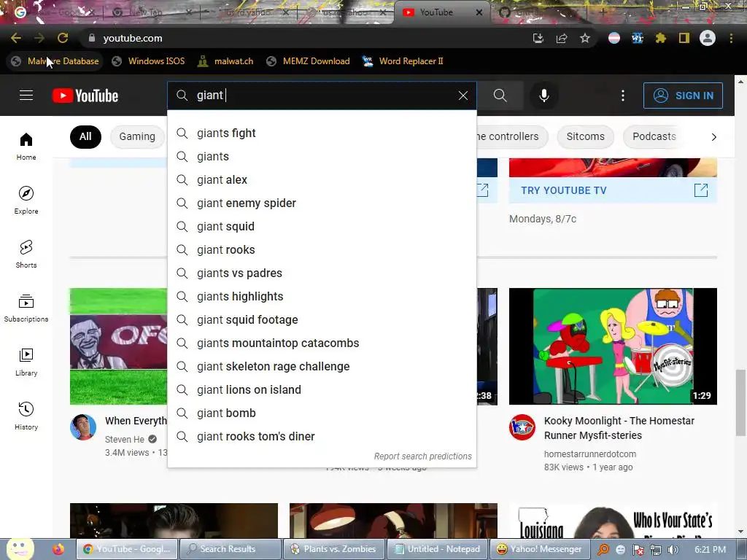Viewport: 747px width, 560px height.
Task: Click the SIGN IN button
Action: click(x=683, y=96)
